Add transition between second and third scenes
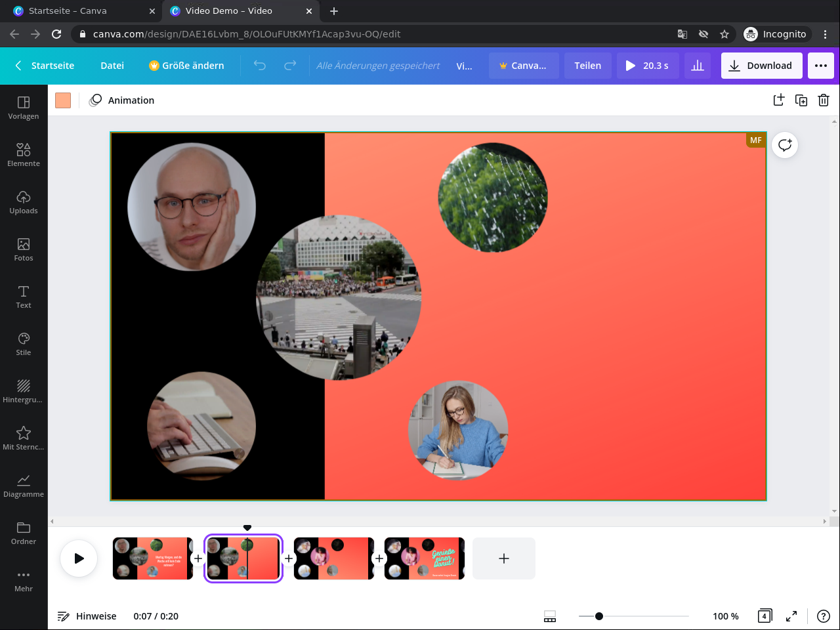The image size is (840, 630). [x=289, y=558]
